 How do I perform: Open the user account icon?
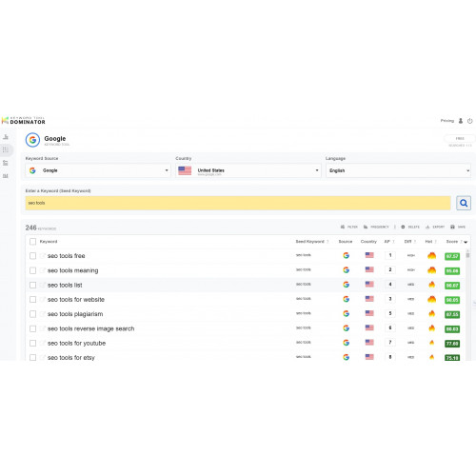point(461,121)
